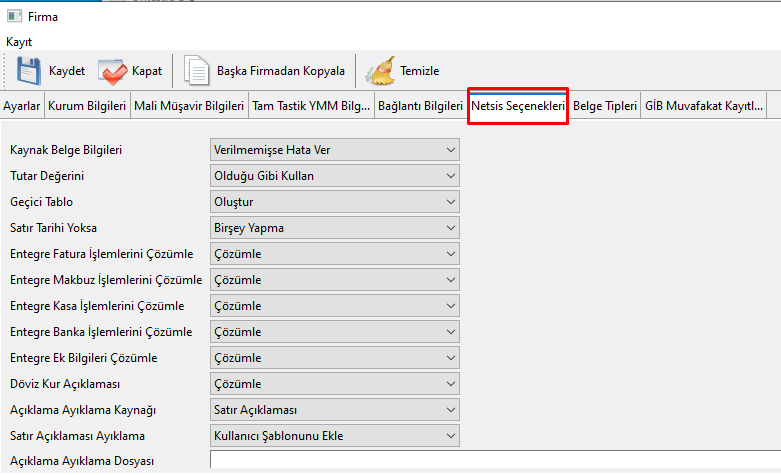The image size is (781, 475).
Task: Select the Mali Müşavir Bilgileri tab
Action: coord(188,105)
